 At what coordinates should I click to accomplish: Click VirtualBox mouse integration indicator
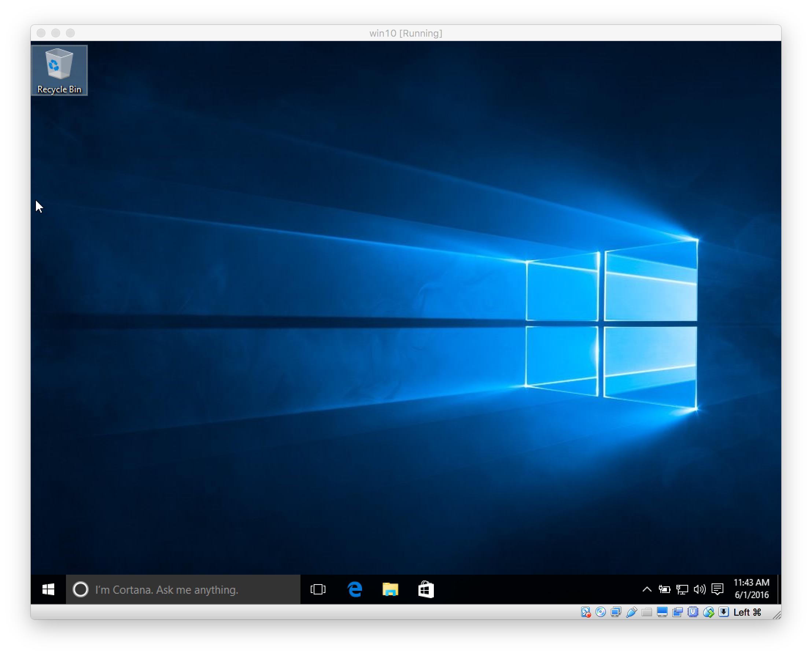click(708, 612)
